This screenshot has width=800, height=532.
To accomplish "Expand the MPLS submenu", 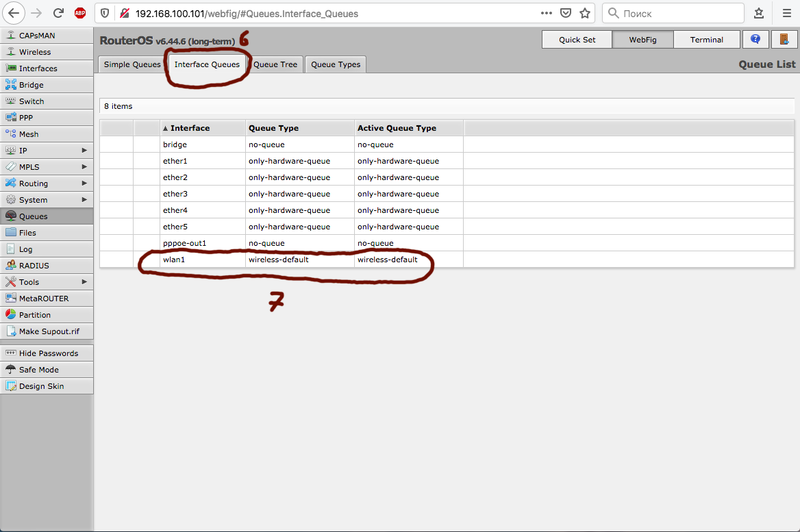I will click(84, 166).
